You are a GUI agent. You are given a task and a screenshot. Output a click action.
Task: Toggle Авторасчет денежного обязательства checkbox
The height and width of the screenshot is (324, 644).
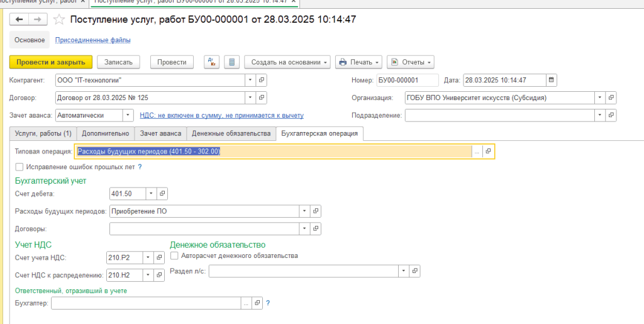point(175,256)
